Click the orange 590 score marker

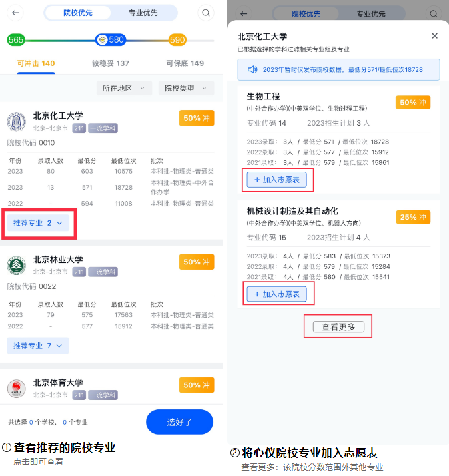pyautogui.click(x=177, y=40)
